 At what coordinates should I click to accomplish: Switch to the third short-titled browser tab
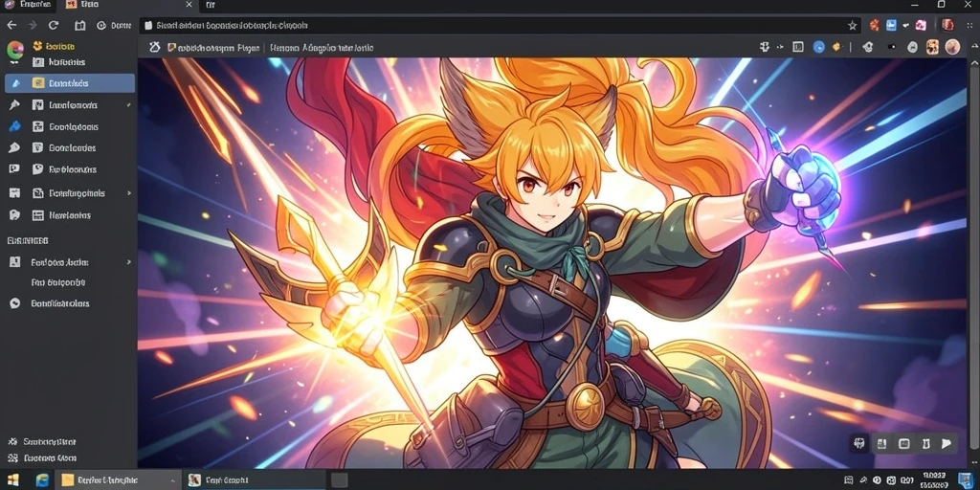(x=211, y=5)
